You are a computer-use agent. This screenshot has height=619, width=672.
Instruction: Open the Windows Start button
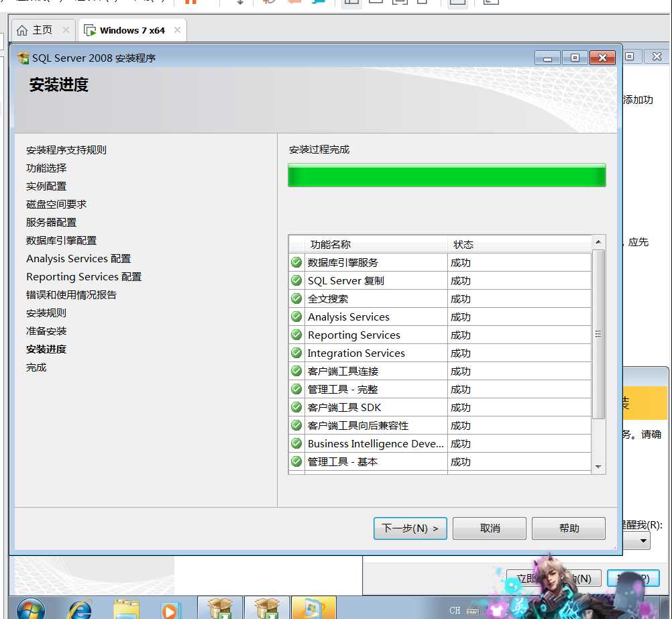pos(30,609)
